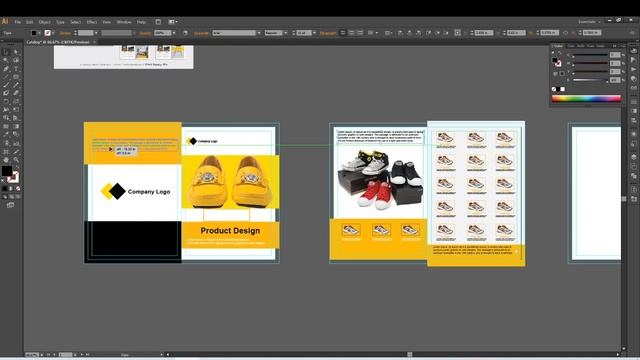Open the Help menu
The height and width of the screenshot is (360, 640).
tap(141, 22)
